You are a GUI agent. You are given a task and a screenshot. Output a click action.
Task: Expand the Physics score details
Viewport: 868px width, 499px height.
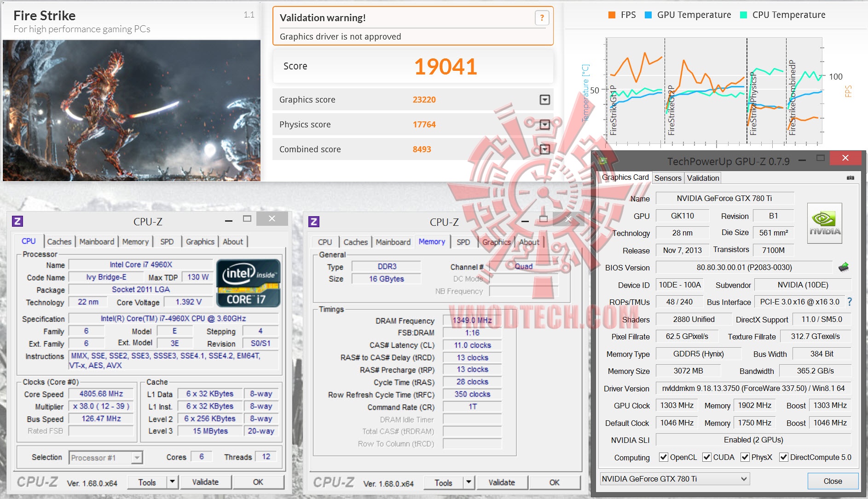[x=544, y=125]
